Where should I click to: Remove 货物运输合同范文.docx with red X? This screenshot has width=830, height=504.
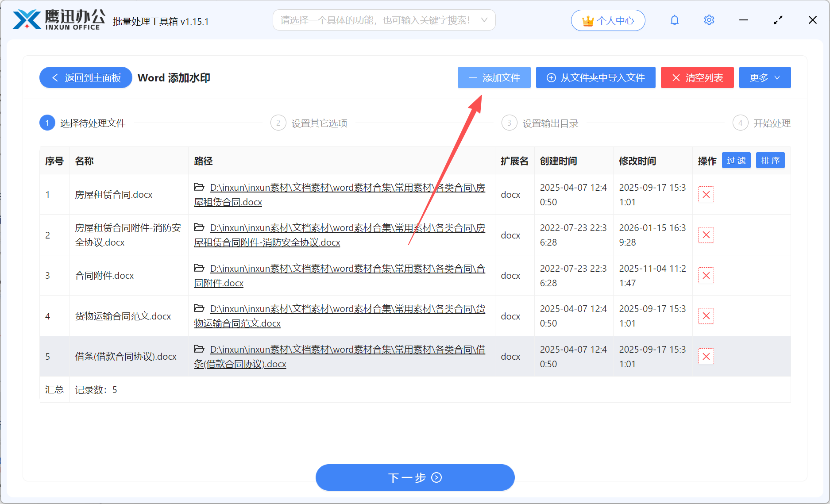[x=706, y=316]
